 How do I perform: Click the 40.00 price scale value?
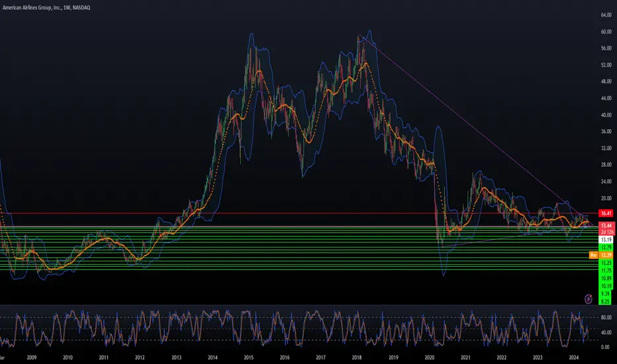[606, 115]
